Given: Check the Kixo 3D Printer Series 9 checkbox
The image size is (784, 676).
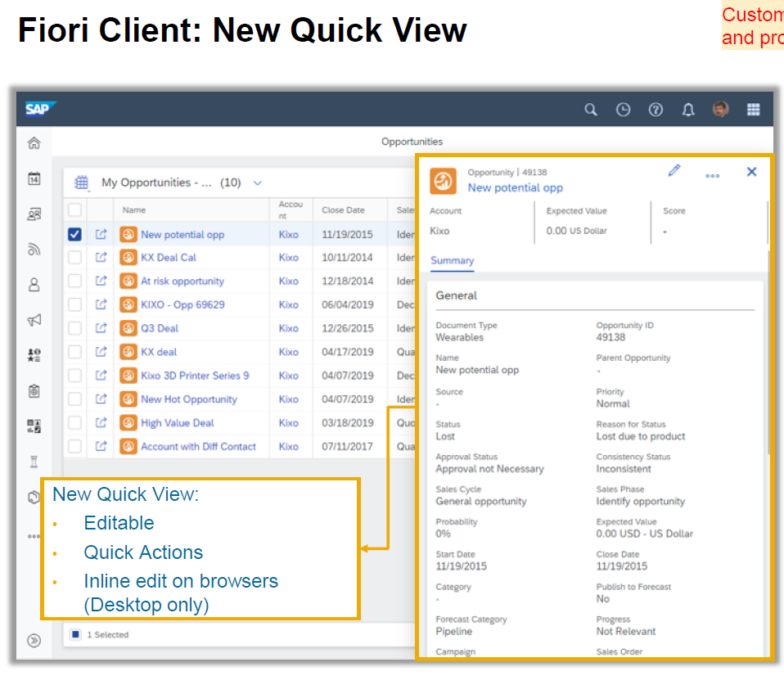Looking at the screenshot, I should (75, 376).
